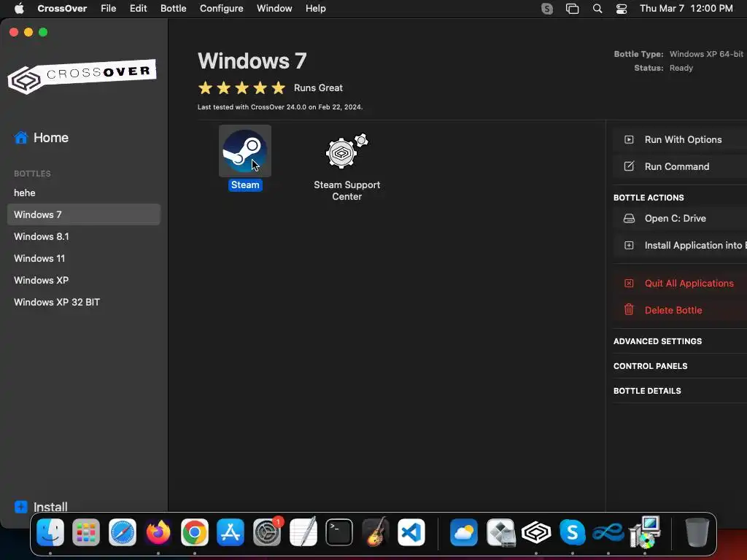Open the Help menu
The width and height of the screenshot is (747, 560).
click(x=315, y=9)
